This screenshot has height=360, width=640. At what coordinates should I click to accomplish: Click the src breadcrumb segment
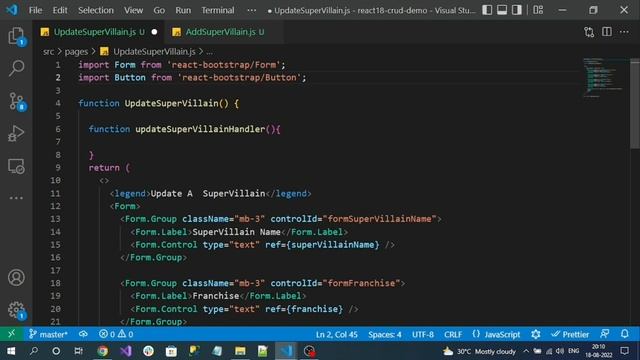tap(49, 51)
